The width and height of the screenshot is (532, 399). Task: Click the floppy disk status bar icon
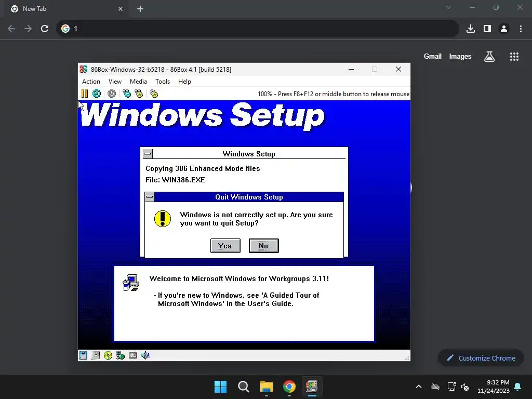pyautogui.click(x=83, y=355)
